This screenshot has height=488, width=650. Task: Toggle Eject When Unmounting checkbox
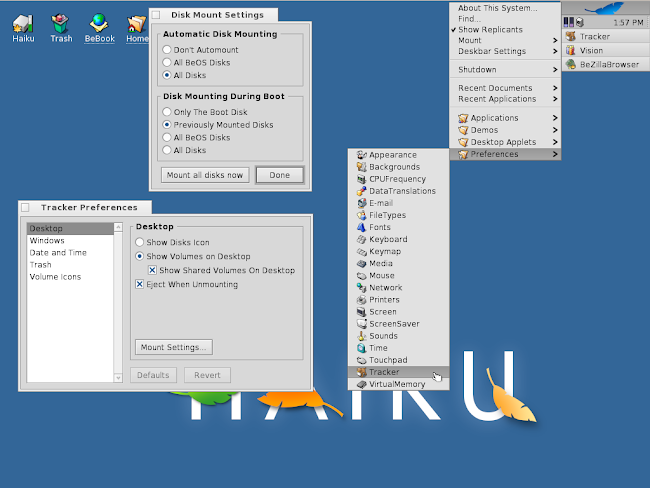point(139,284)
